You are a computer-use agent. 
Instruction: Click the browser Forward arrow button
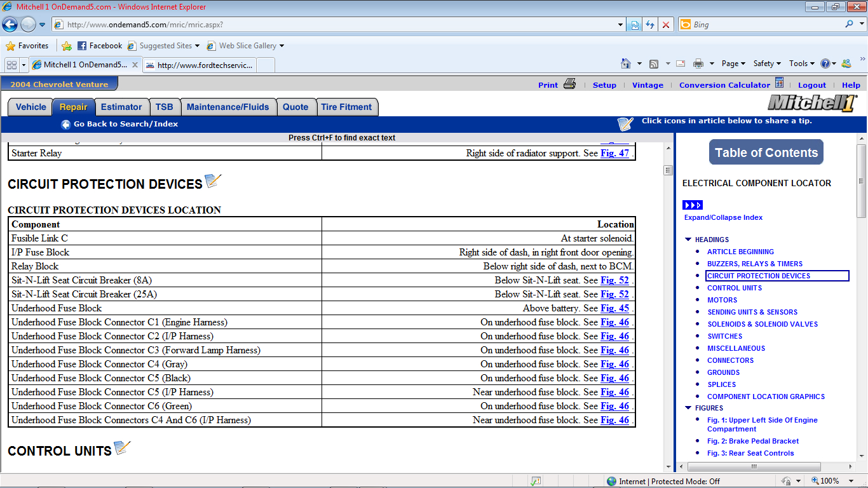coord(28,25)
